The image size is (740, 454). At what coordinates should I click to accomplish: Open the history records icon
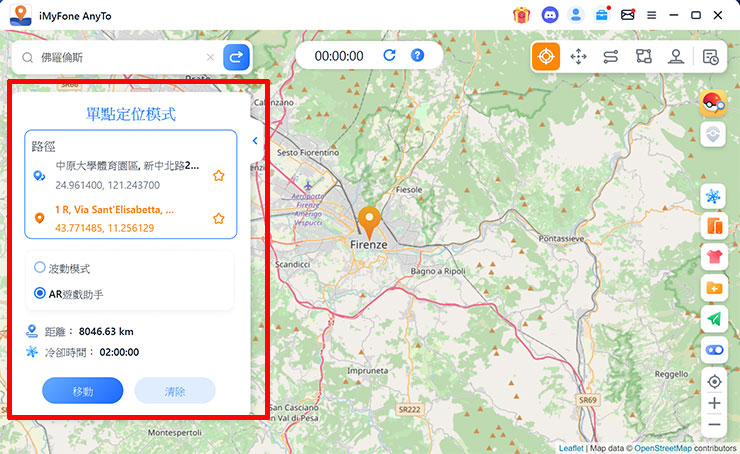(710, 57)
